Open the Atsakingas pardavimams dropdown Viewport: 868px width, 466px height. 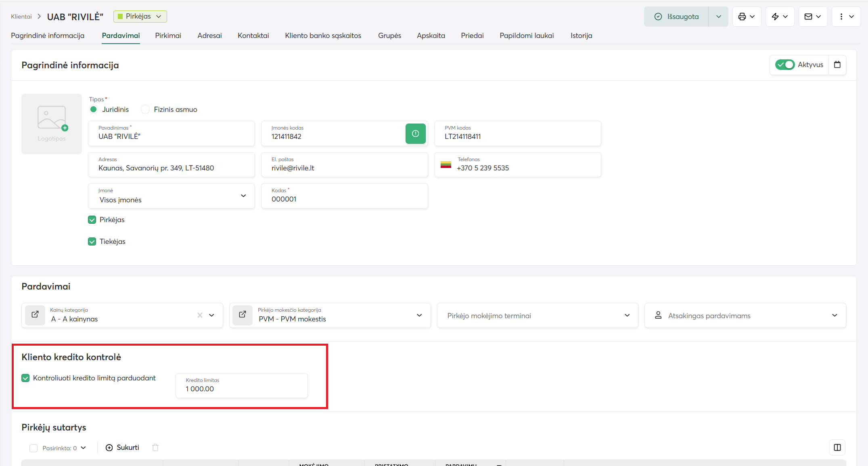tap(745, 315)
